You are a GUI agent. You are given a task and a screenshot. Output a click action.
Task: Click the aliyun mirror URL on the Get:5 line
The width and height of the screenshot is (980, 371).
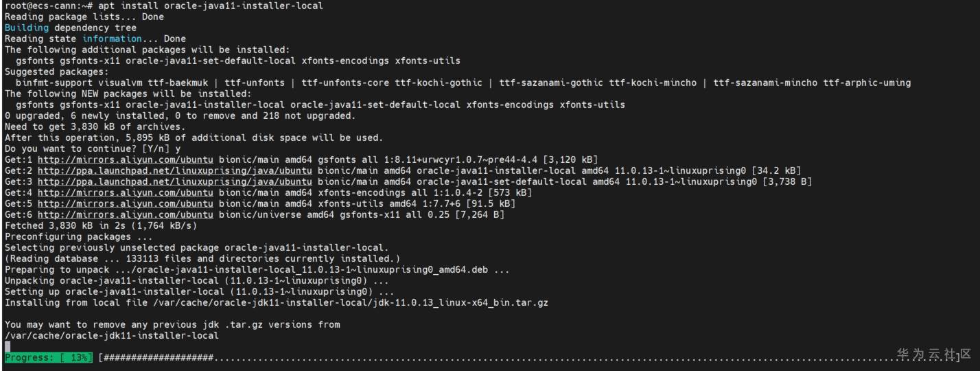point(125,203)
